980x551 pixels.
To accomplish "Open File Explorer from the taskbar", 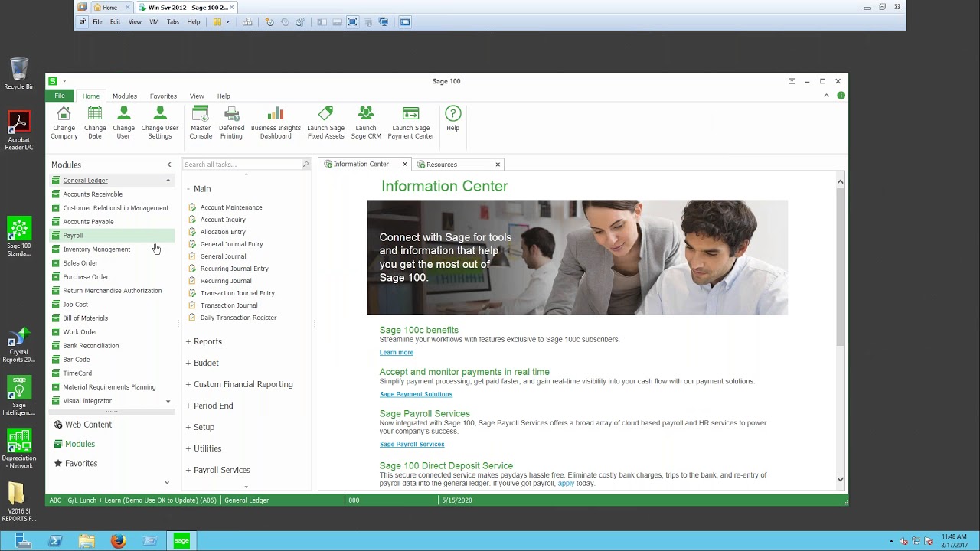I will point(87,541).
